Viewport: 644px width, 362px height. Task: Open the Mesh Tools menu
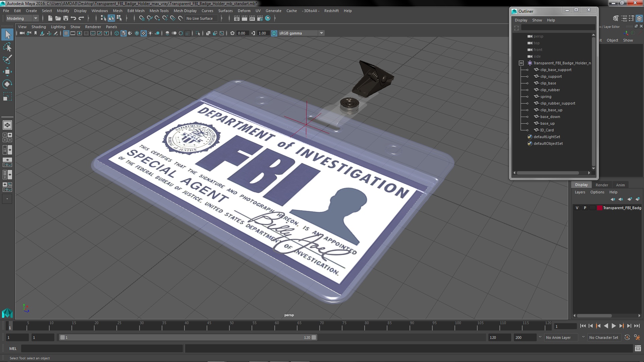[159, 11]
